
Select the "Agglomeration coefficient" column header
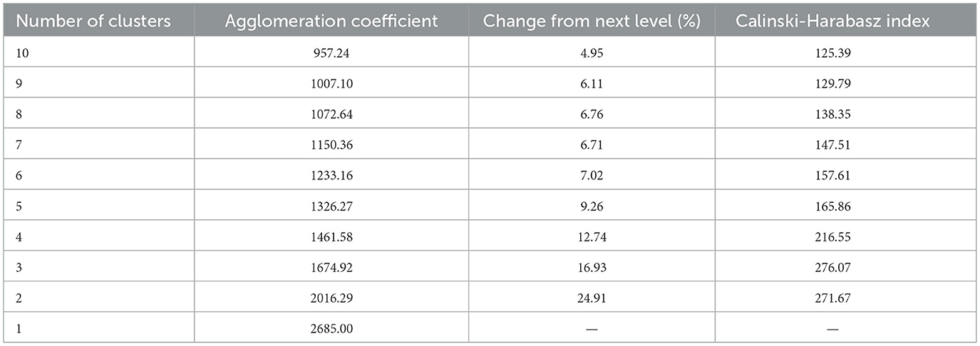pos(331,21)
